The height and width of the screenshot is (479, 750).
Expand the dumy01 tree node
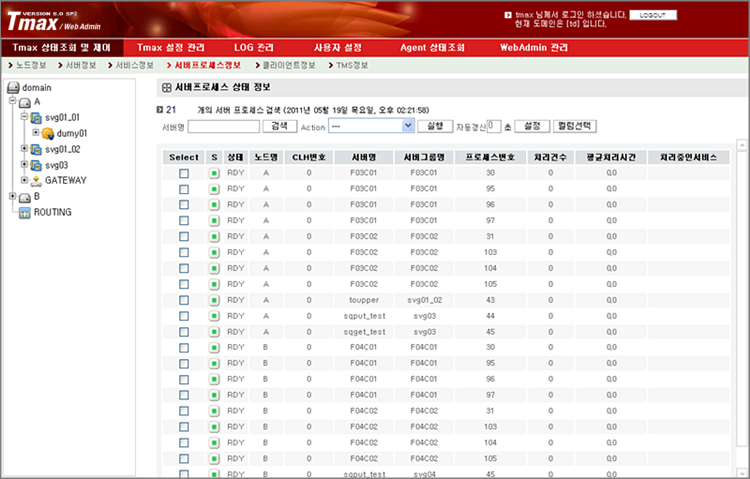click(35, 132)
